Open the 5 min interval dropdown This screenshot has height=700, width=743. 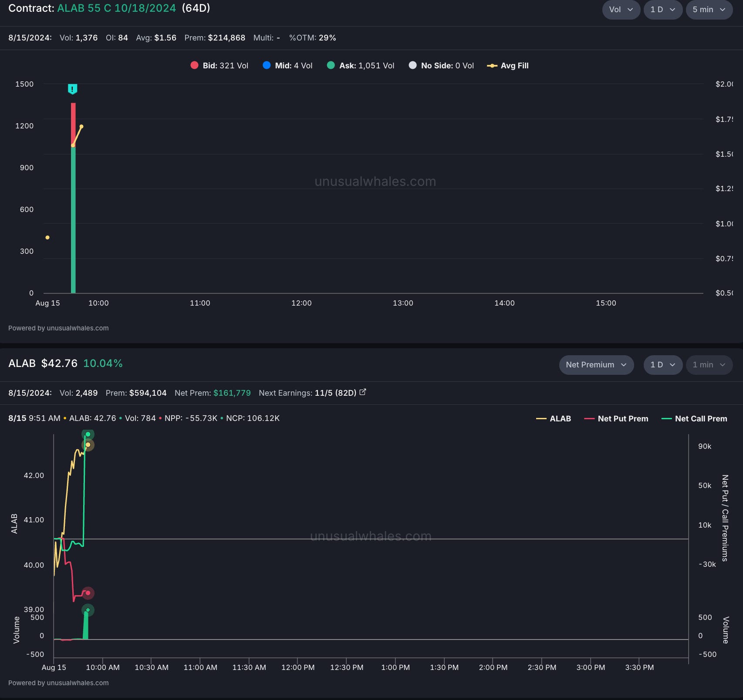click(709, 10)
